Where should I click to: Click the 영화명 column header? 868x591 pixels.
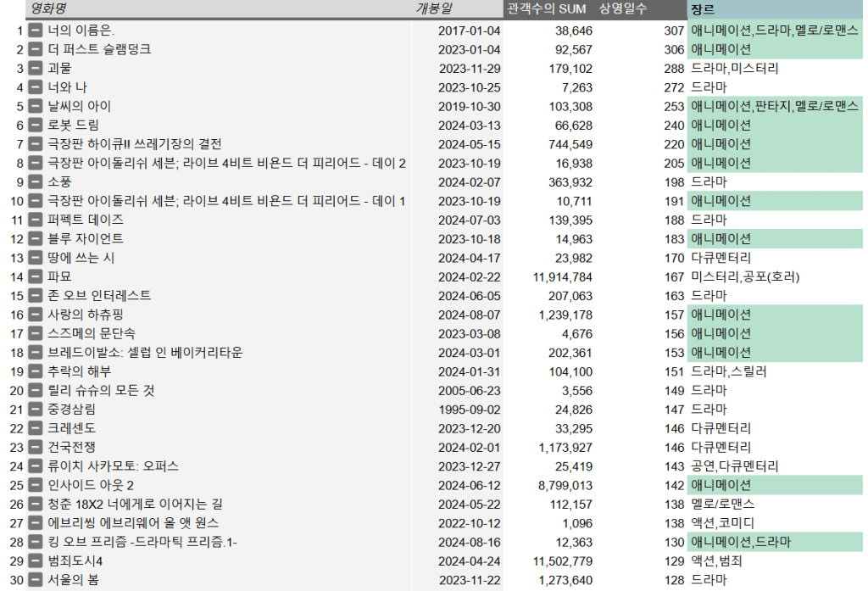click(x=48, y=8)
